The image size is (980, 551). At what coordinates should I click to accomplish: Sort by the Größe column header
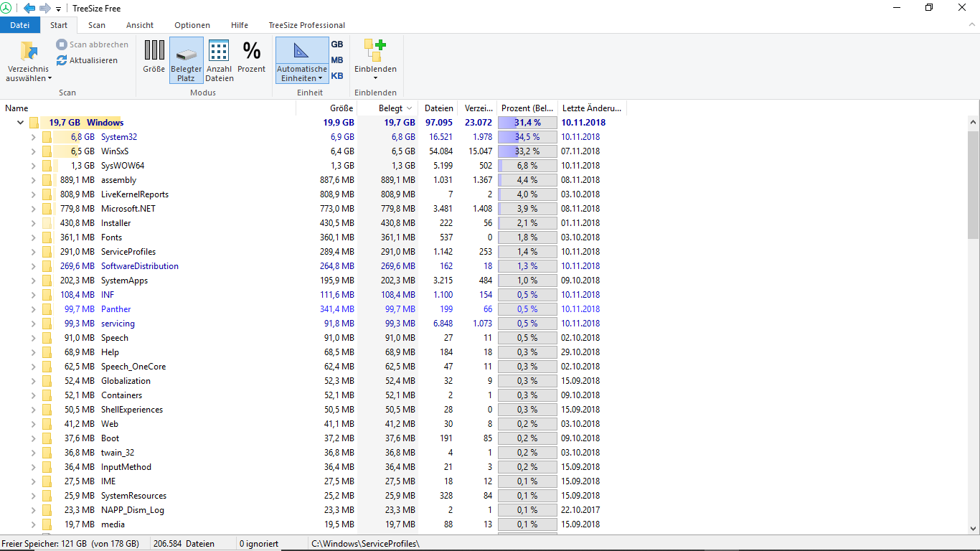326,108
